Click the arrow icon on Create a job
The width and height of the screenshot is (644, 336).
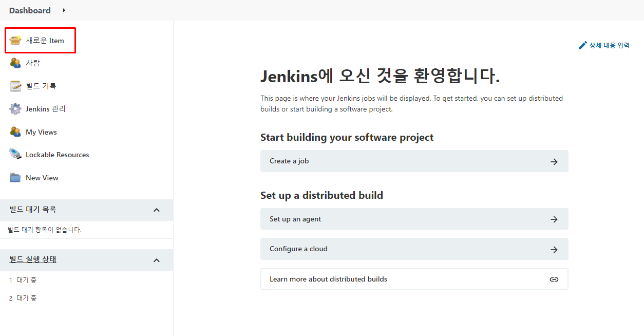pyautogui.click(x=554, y=161)
